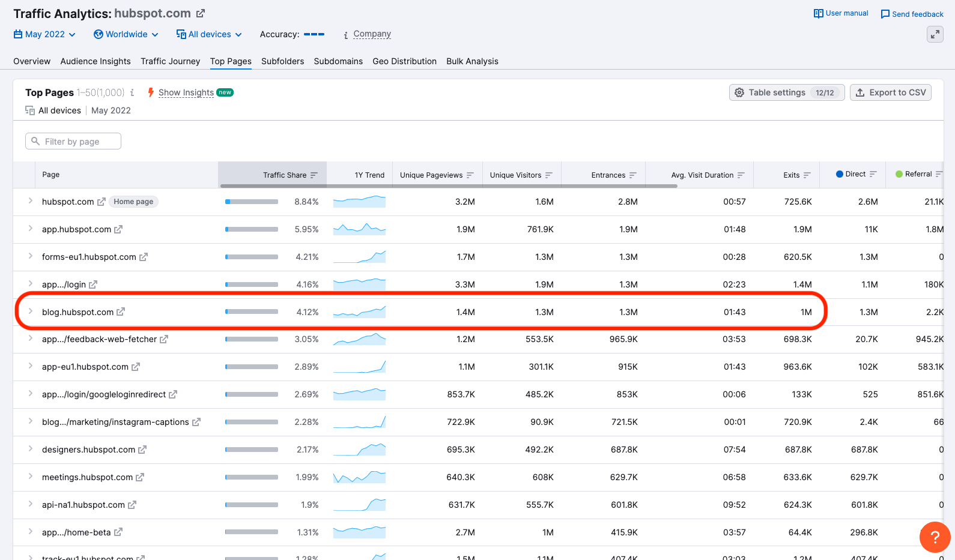Image resolution: width=955 pixels, height=560 pixels.
Task: Switch to the Subfolders tab
Action: pyautogui.click(x=282, y=61)
